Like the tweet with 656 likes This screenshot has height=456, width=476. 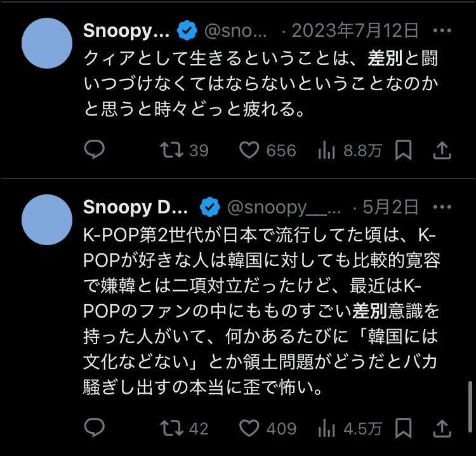[250, 150]
